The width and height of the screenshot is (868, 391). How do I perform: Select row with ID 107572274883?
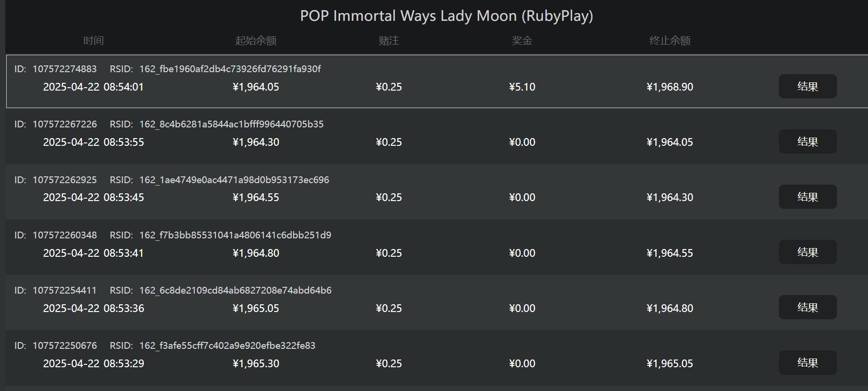coord(64,69)
